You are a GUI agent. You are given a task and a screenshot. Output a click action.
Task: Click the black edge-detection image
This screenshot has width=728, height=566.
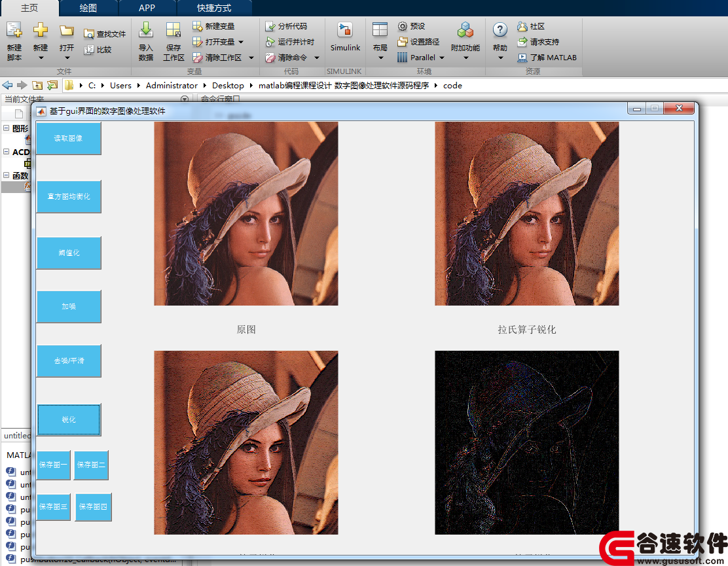coord(526,442)
